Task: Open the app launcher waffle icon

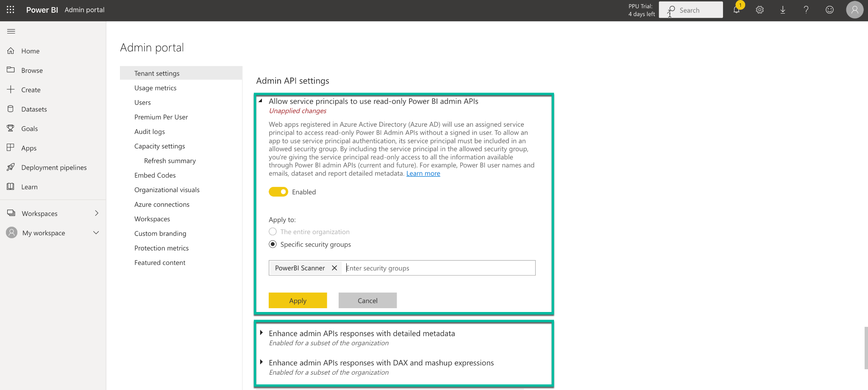Action: coord(11,10)
